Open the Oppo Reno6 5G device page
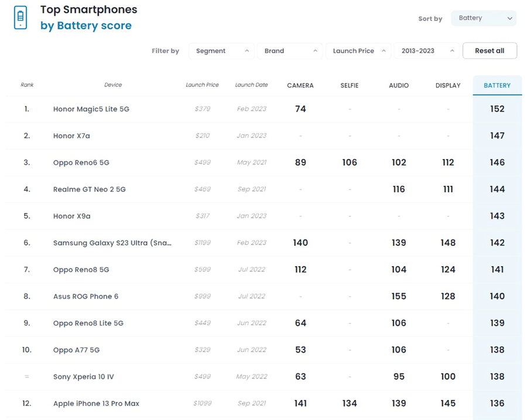This screenshot has width=527, height=420. pos(81,163)
